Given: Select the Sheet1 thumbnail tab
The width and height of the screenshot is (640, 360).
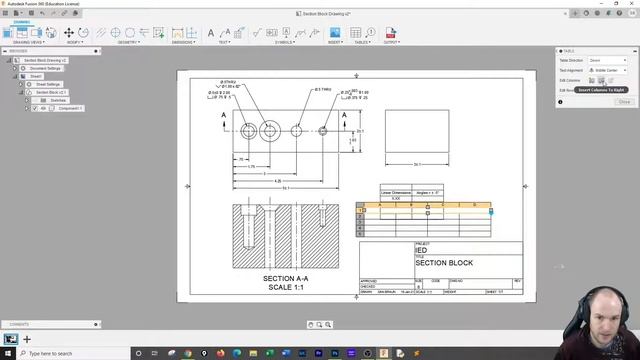Looking at the screenshot, I should pos(11,339).
